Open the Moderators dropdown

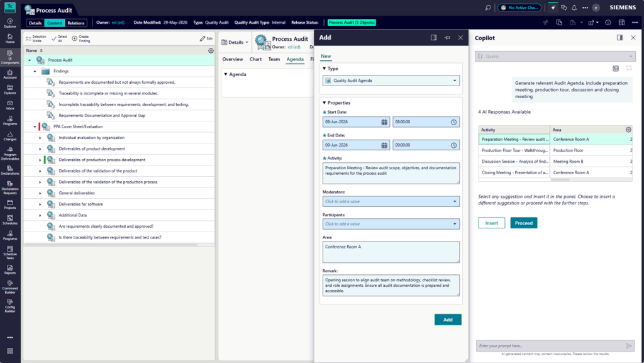point(391,201)
